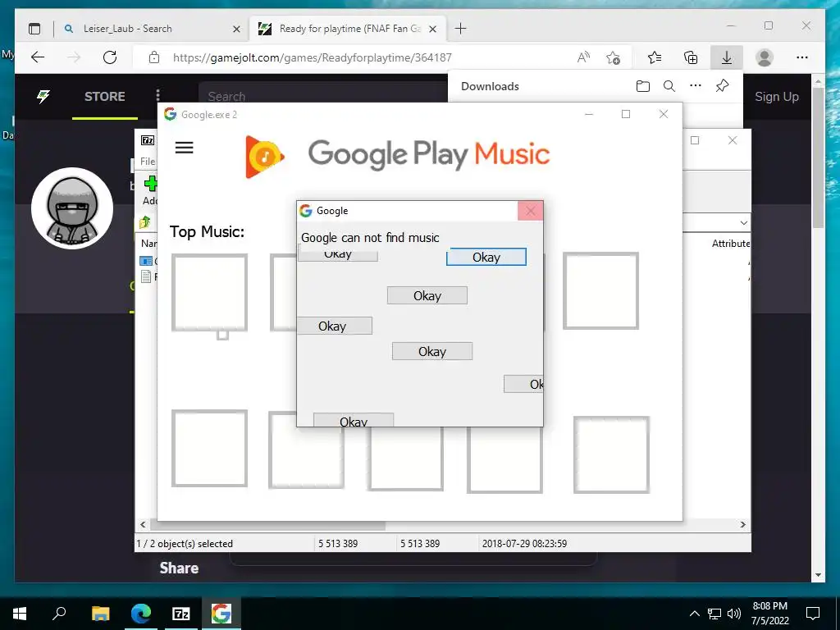Click the Game Jolt lightning logo
The height and width of the screenshot is (630, 840).
[x=43, y=97]
